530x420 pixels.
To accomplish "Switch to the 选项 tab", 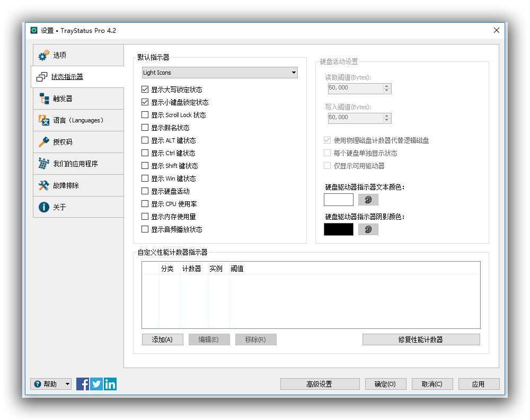I will tap(78, 55).
